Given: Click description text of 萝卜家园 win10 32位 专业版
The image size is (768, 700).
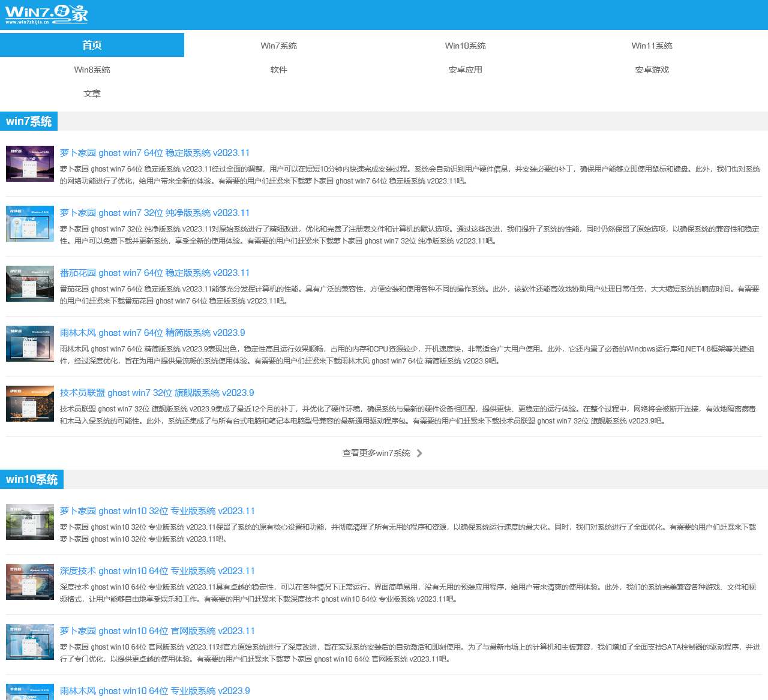Looking at the screenshot, I should pos(408,533).
